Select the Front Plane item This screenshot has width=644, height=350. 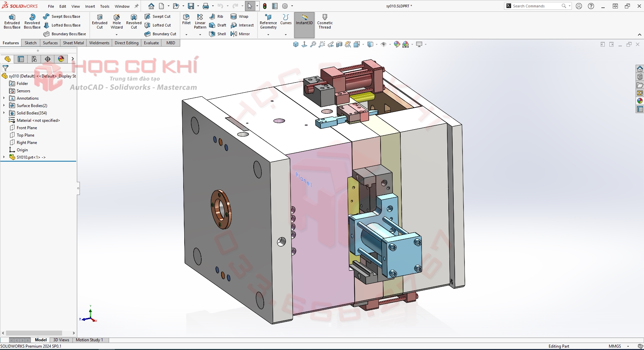[x=23, y=128]
